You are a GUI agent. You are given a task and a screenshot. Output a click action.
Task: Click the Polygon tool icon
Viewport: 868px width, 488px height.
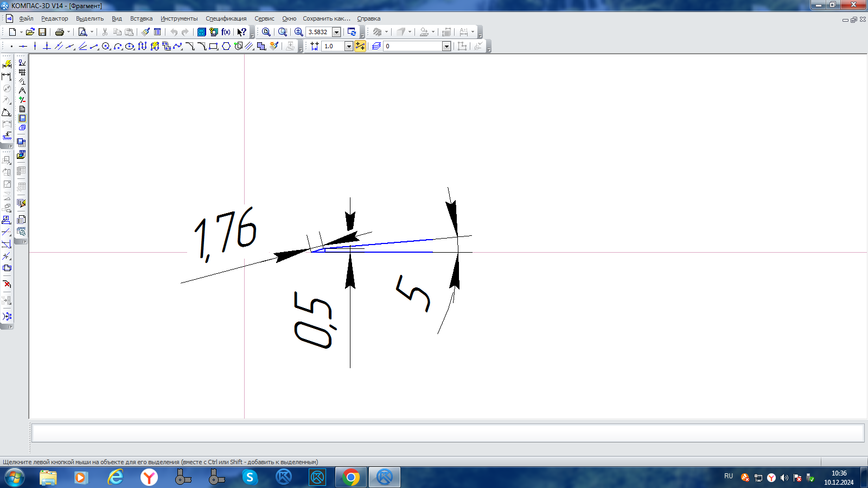tap(226, 47)
